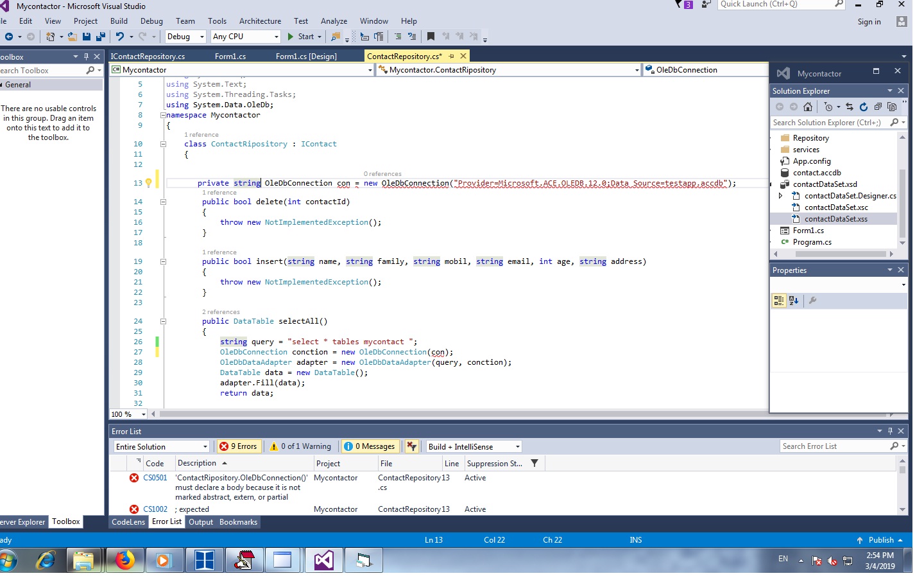Switch to the Form1.cs [Design] tab

pos(306,57)
